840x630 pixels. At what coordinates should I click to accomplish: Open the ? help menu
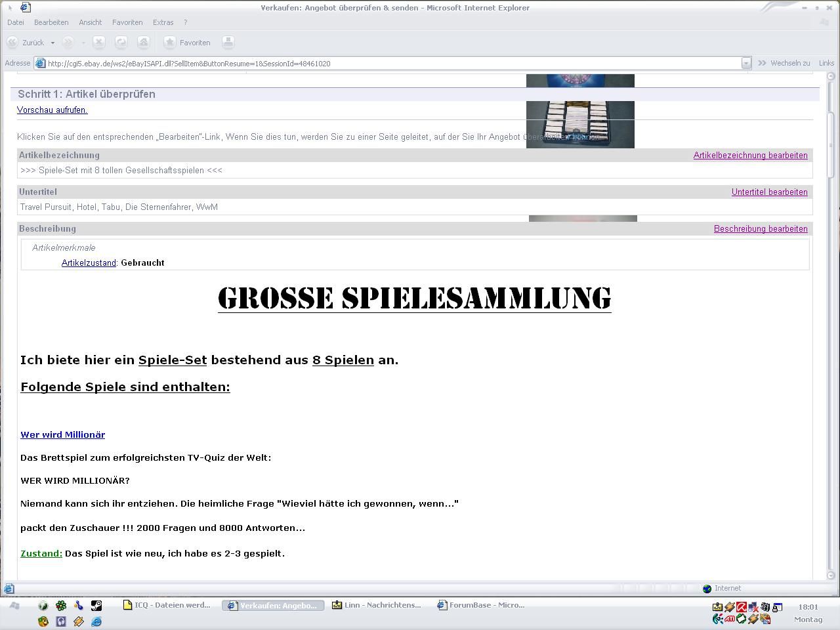(x=186, y=22)
